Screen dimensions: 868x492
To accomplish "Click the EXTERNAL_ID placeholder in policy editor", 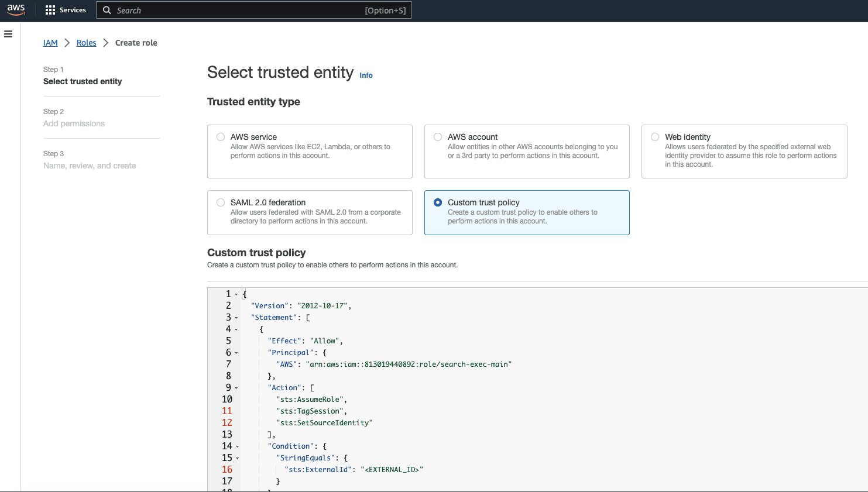I will [392, 470].
